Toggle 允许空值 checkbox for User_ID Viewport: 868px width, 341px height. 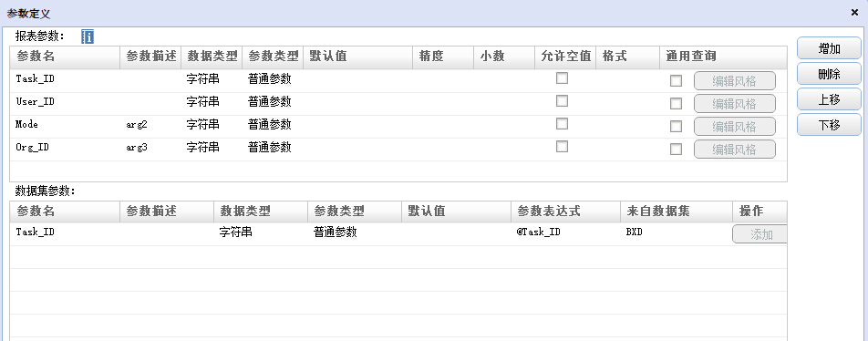[x=562, y=101]
